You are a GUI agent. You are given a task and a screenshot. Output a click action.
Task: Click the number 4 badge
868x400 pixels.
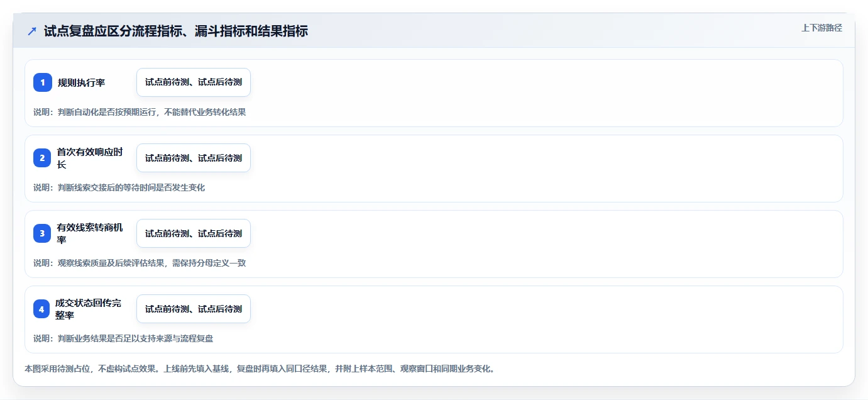[x=43, y=309]
